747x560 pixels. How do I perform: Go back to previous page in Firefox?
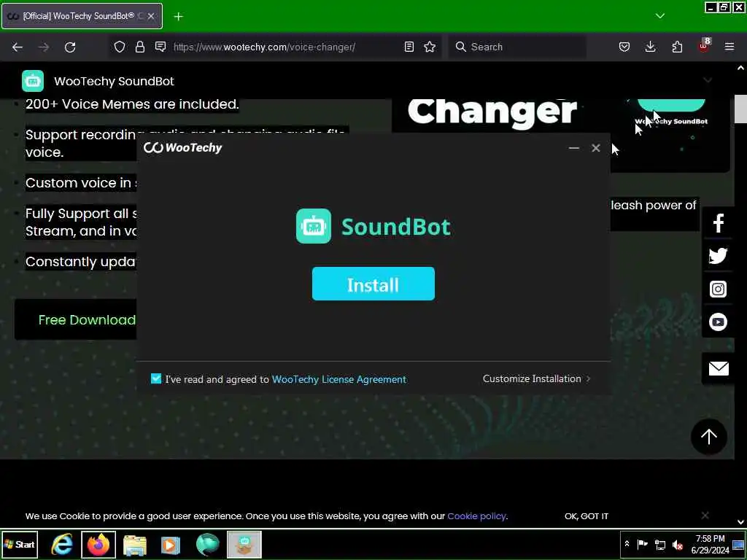click(18, 47)
